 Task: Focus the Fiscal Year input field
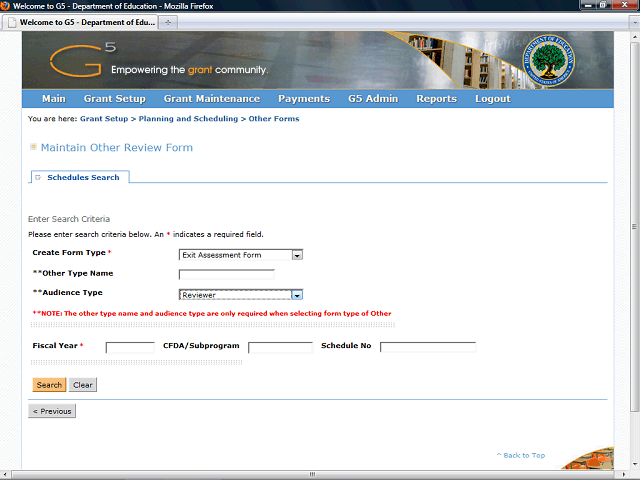(130, 347)
